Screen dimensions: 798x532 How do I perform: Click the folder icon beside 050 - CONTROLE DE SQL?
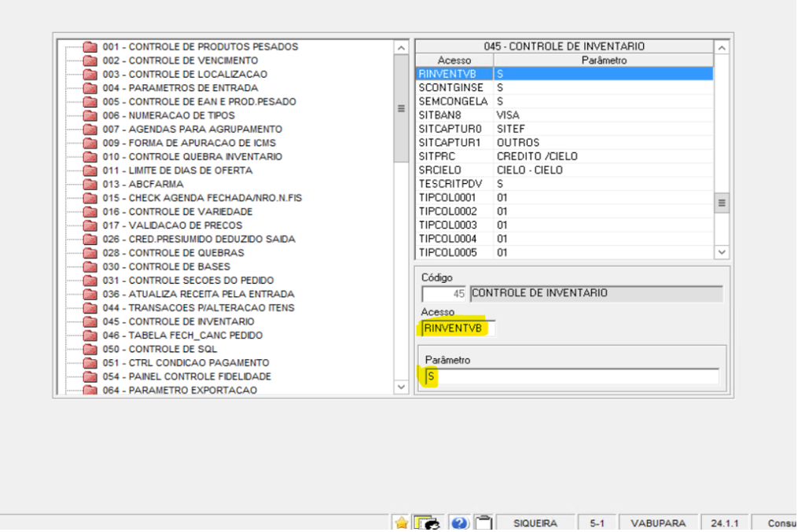point(89,349)
